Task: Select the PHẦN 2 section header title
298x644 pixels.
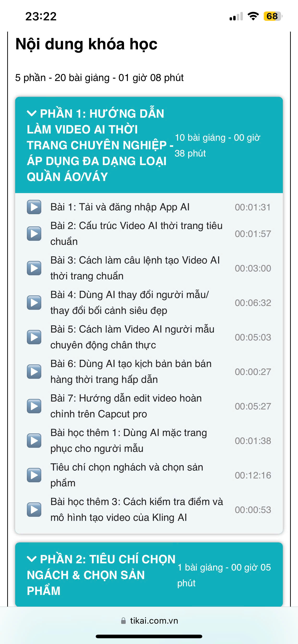Action: (101, 575)
